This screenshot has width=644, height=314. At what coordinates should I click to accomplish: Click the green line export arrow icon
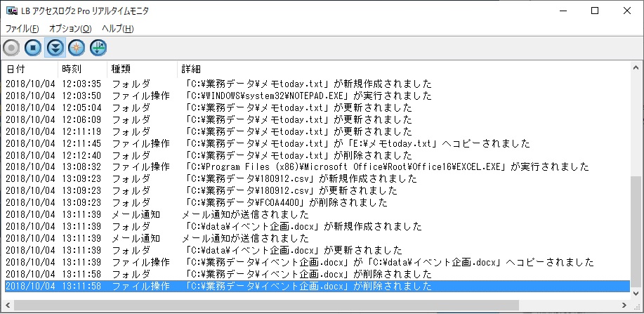point(98,48)
